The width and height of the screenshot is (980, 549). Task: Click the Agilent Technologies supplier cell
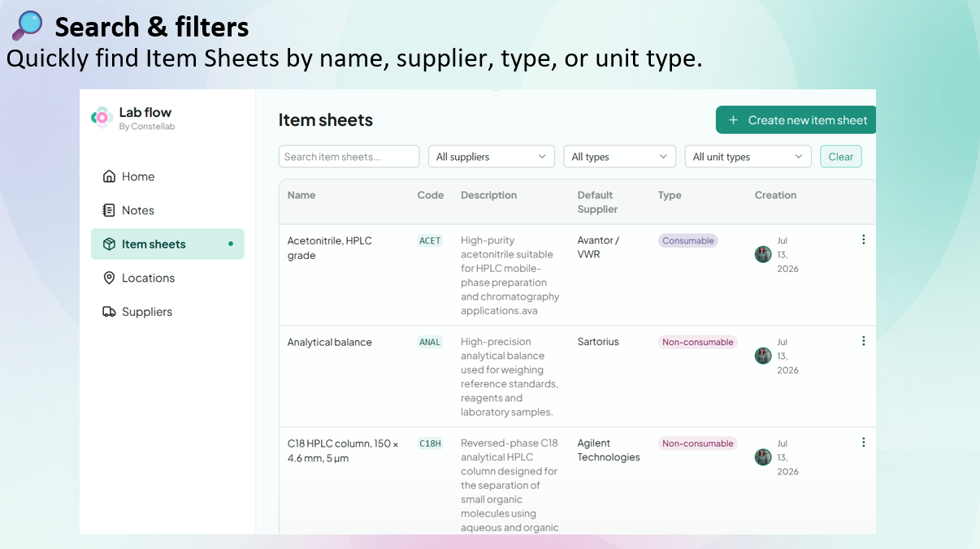[x=609, y=451]
